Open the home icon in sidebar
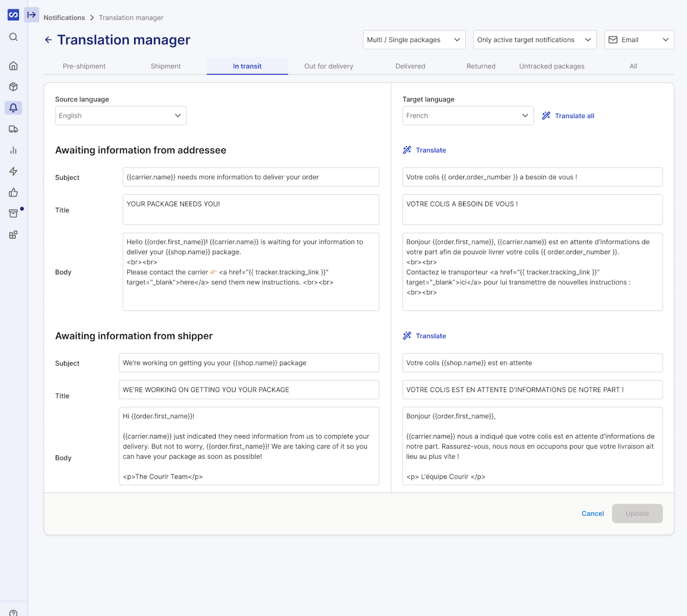687x616 pixels. coord(13,66)
